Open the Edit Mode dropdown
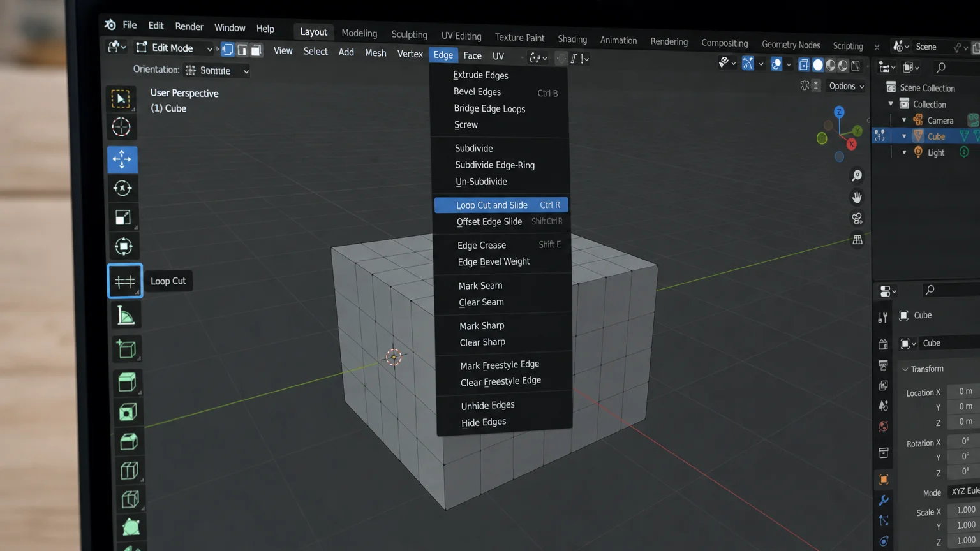This screenshot has height=551, width=980. coord(174,48)
